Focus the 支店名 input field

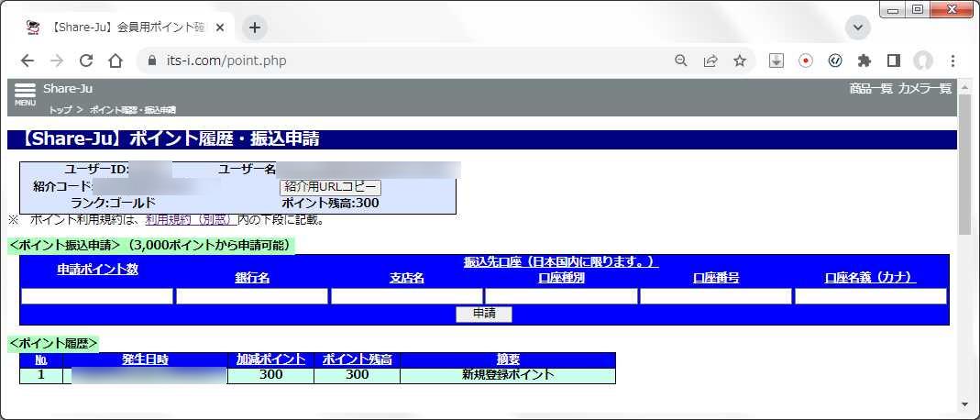(407, 296)
